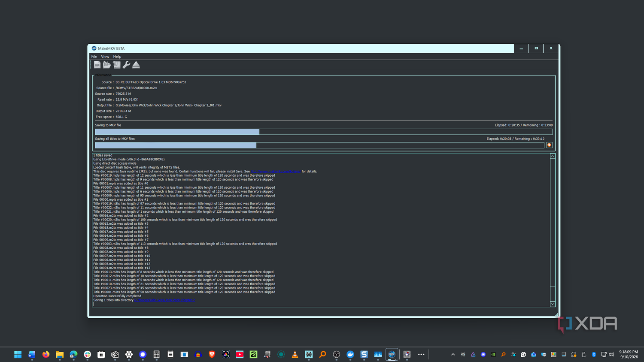Show hidden system tray icons
This screenshot has height=362, width=644.
click(453, 354)
